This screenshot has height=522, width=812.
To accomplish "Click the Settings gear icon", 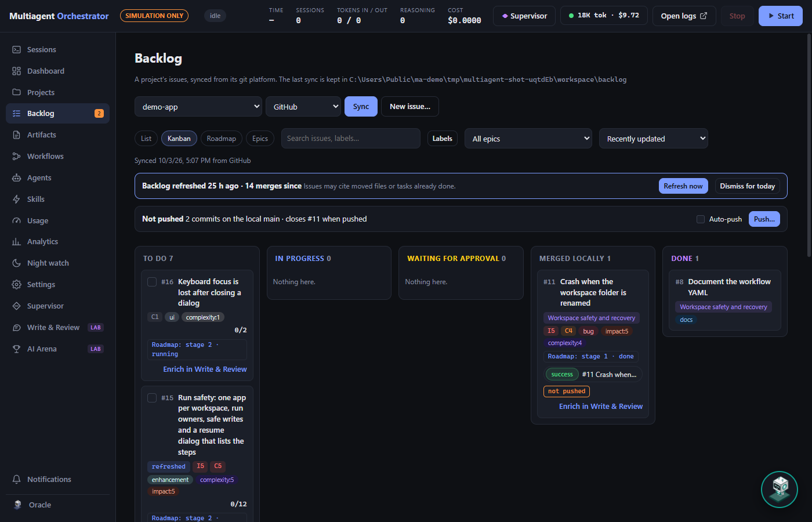I will click(x=16, y=285).
